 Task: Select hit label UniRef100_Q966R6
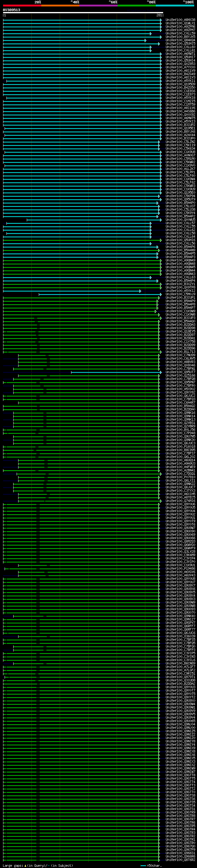(x=180, y=856)
